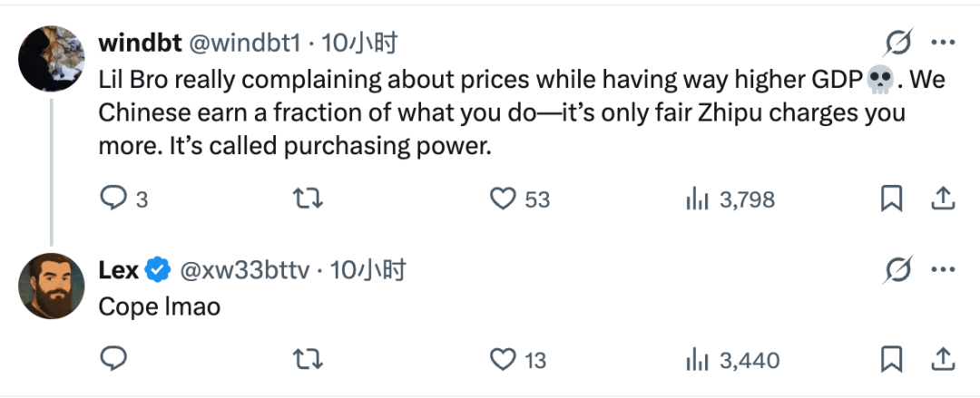The image size is (980, 398).
Task: Share Lex's "Cope lmao" tweet
Action: [x=942, y=358]
